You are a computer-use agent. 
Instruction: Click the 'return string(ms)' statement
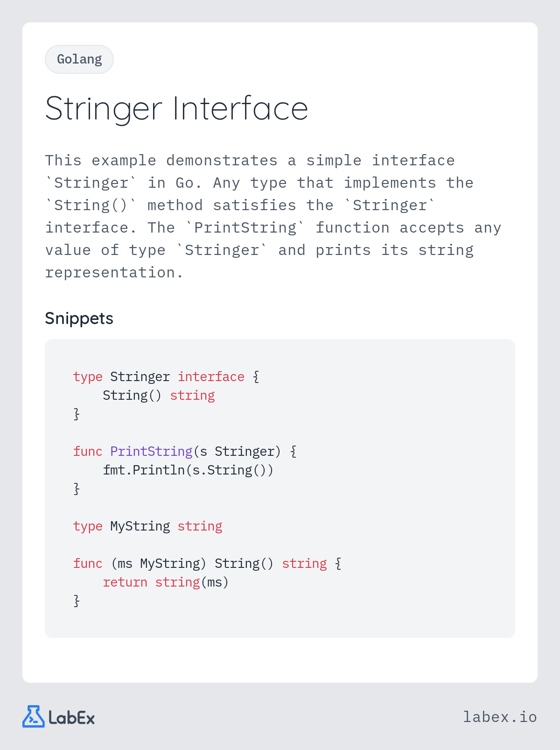pos(166,582)
